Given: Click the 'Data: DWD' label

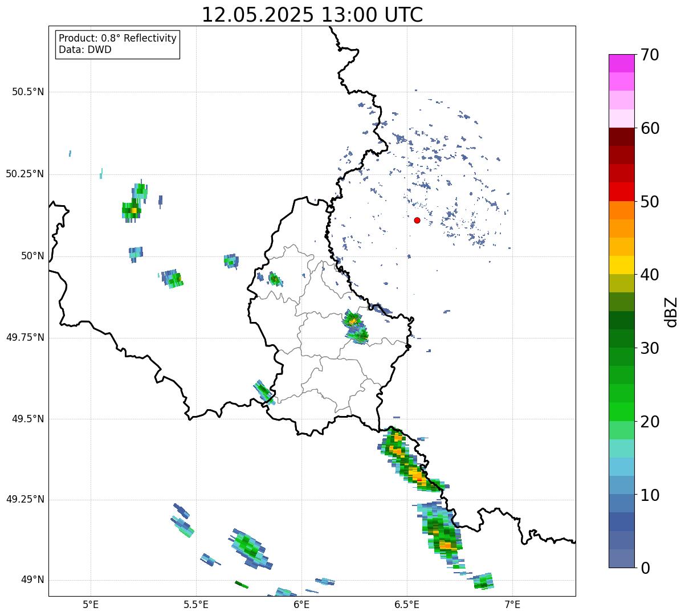Looking at the screenshot, I should point(85,50).
